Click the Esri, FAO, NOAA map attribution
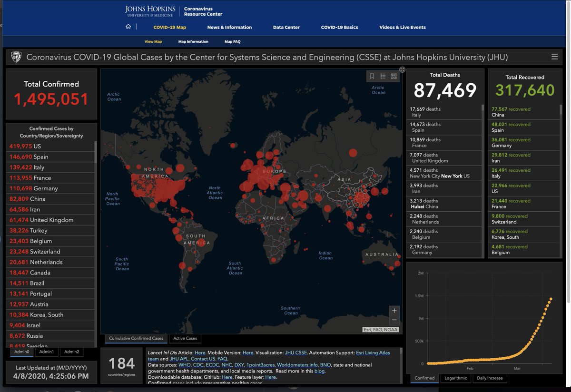 pyautogui.click(x=381, y=330)
